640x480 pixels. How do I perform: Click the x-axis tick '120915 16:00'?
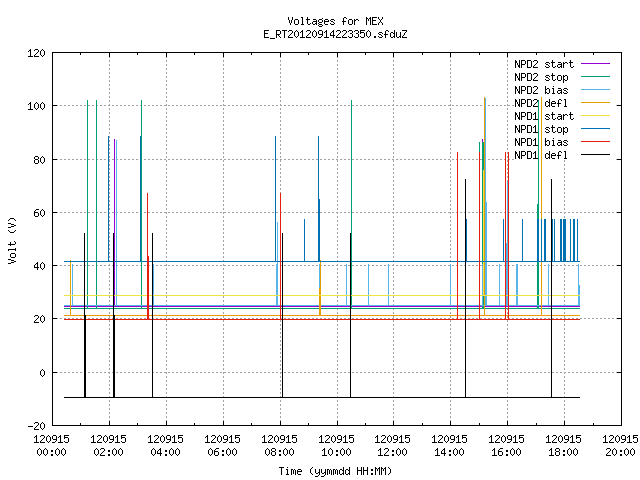click(507, 446)
